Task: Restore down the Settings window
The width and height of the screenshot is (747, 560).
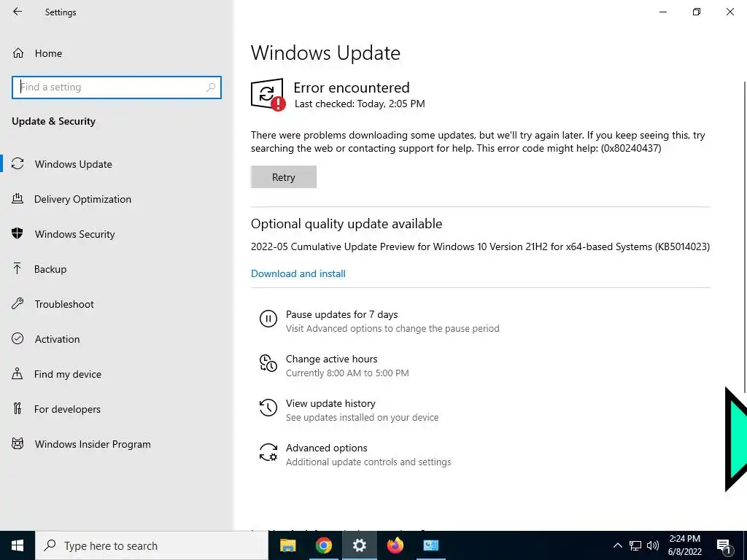Action: (x=697, y=12)
